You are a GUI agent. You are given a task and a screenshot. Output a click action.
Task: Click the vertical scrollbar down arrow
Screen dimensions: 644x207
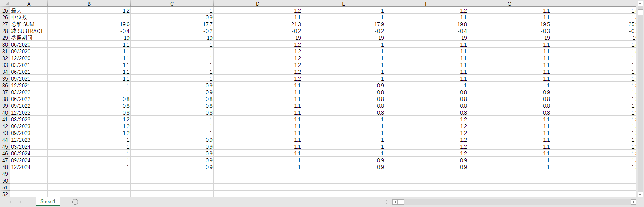click(x=640, y=195)
